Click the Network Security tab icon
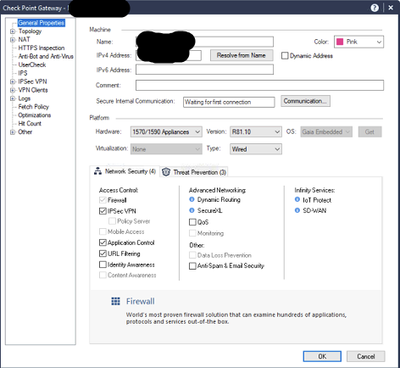Screen dimensions: 400x368 (98, 171)
